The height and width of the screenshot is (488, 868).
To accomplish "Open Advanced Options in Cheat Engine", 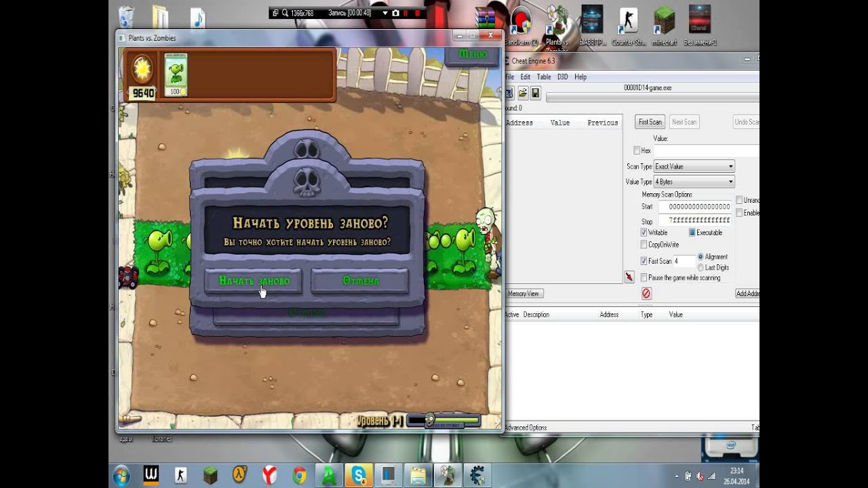I will pyautogui.click(x=526, y=428).
